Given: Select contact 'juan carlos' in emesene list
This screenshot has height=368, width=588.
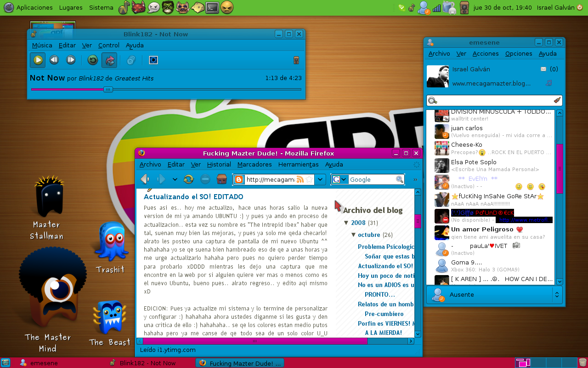Looking at the screenshot, I should tap(494, 132).
